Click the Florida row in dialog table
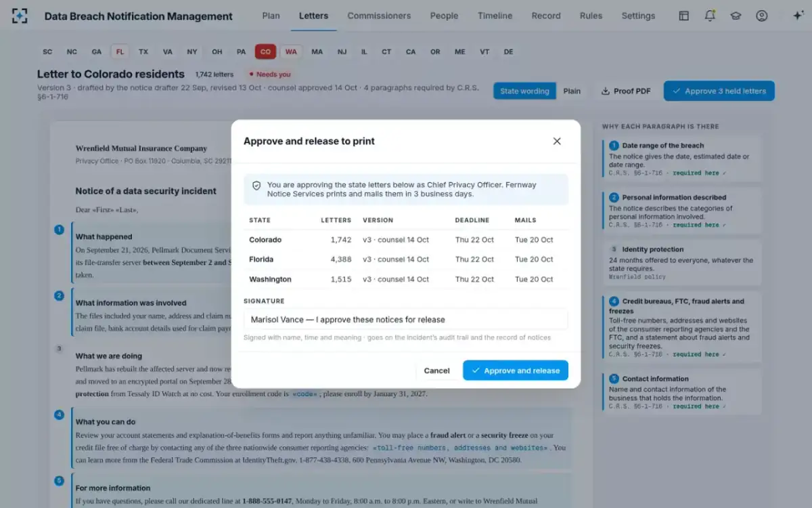Image resolution: width=812 pixels, height=508 pixels. (406, 259)
